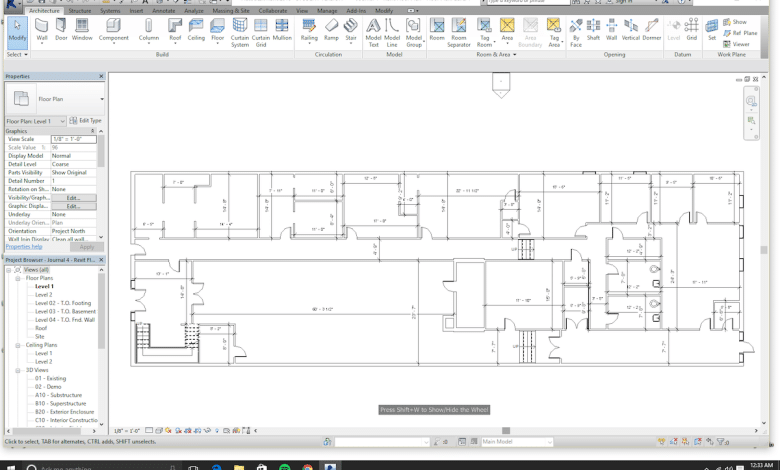Close the Properties palette
Screen dimensions: 780x470
pyautogui.click(x=101, y=76)
